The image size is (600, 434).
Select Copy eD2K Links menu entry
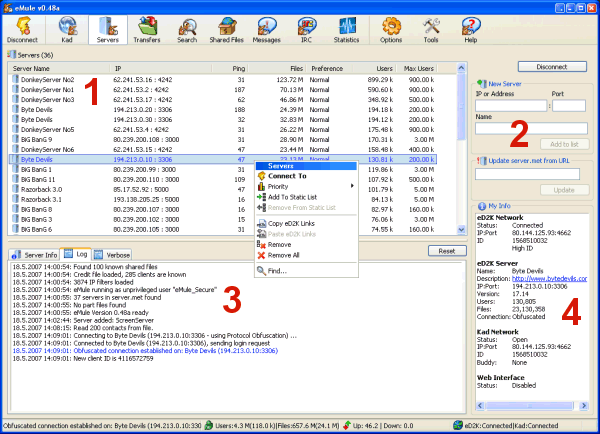point(306,224)
